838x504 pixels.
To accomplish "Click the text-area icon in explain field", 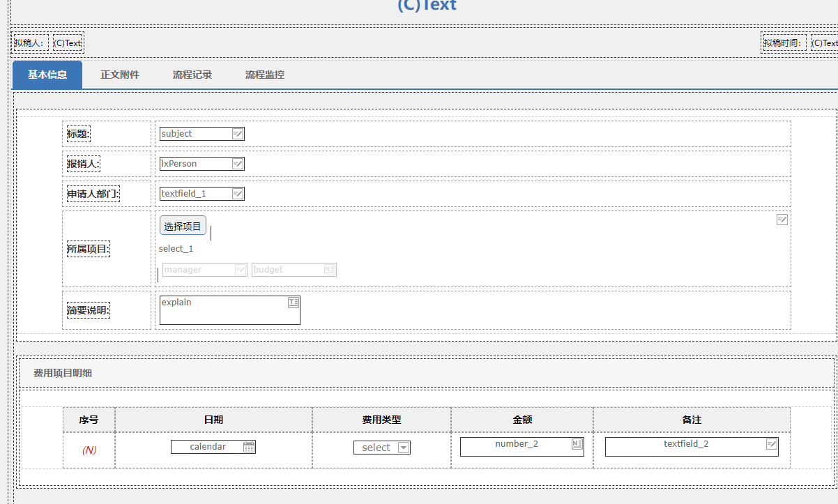I will coord(294,303).
